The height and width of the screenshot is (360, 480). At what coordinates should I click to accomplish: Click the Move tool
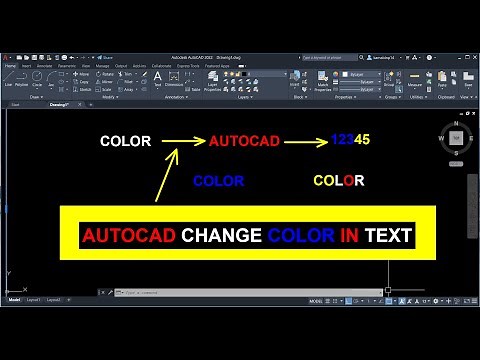81,74
